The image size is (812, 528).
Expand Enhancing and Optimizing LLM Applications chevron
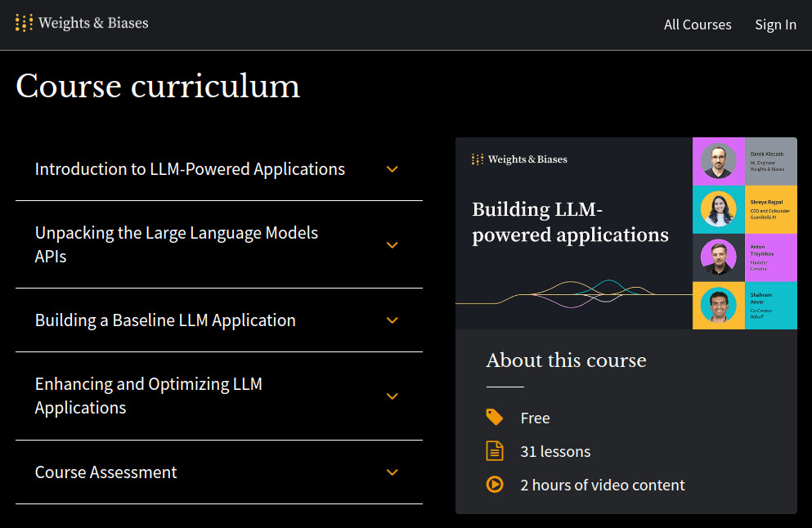pyautogui.click(x=393, y=396)
